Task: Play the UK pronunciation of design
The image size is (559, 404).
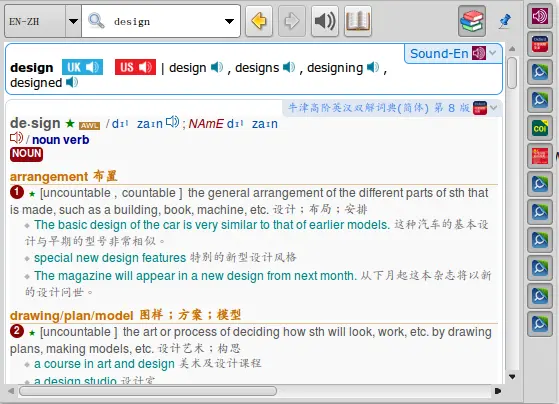Action: click(x=82, y=67)
